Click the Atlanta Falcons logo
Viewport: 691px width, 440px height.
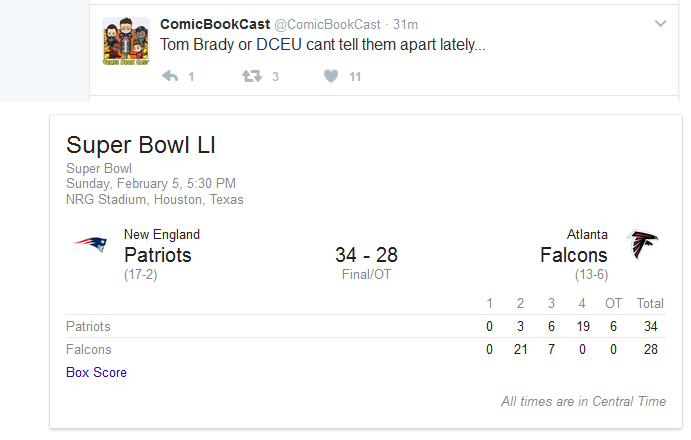coord(642,244)
